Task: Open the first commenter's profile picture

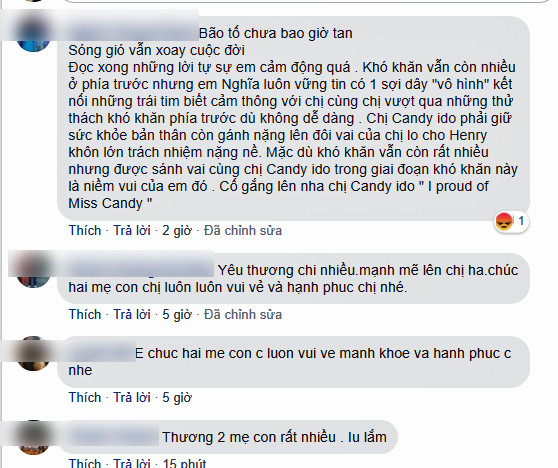Action: tap(33, 36)
